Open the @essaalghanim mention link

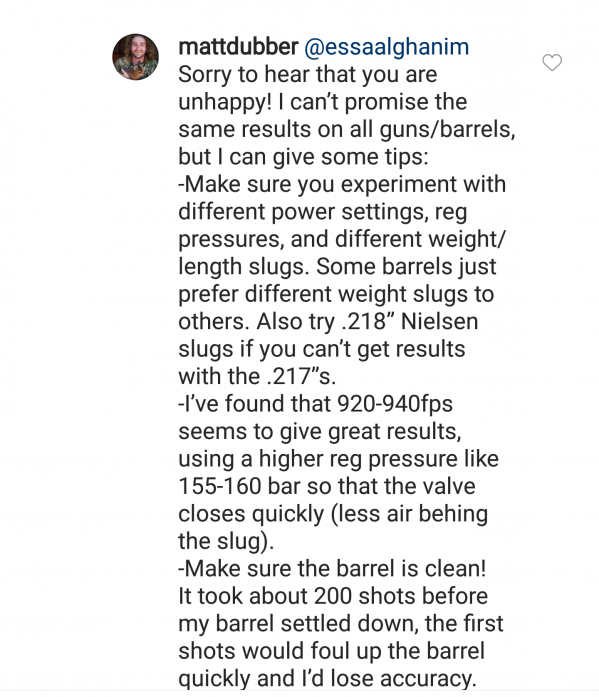click(x=386, y=47)
